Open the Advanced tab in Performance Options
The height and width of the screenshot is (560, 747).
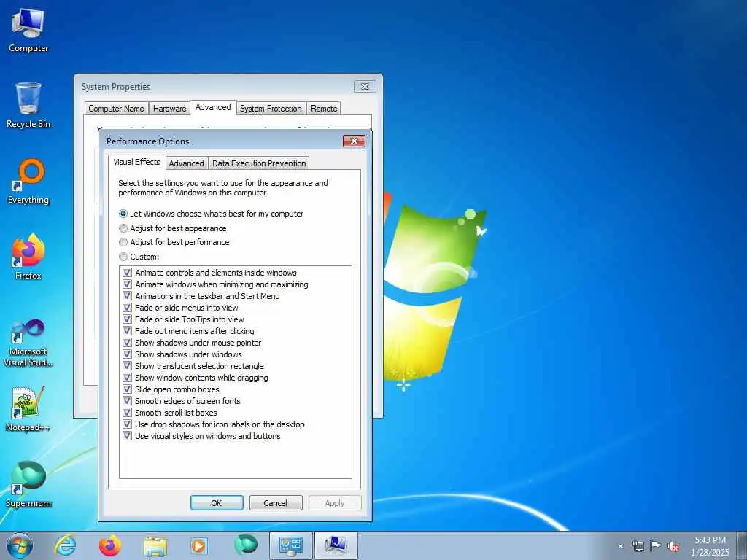186,163
